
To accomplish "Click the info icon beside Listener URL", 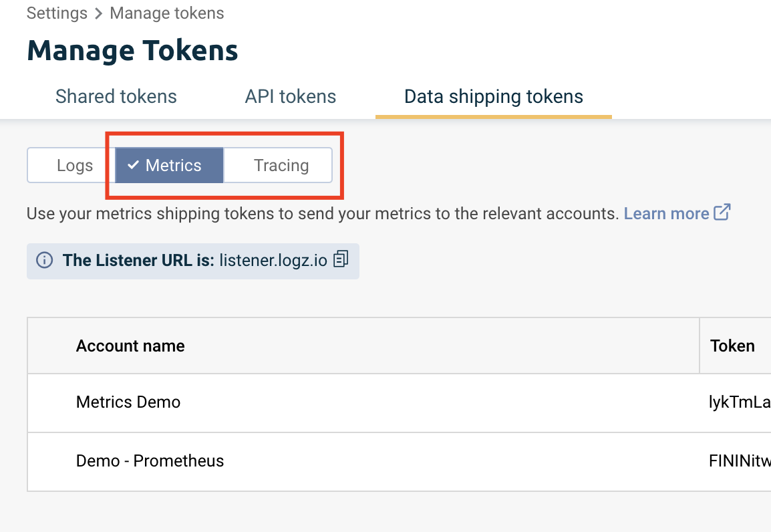I will pyautogui.click(x=44, y=260).
